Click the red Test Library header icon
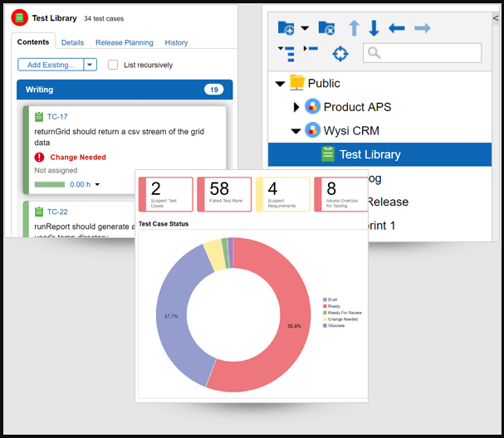This screenshot has height=438, width=504. [x=19, y=17]
